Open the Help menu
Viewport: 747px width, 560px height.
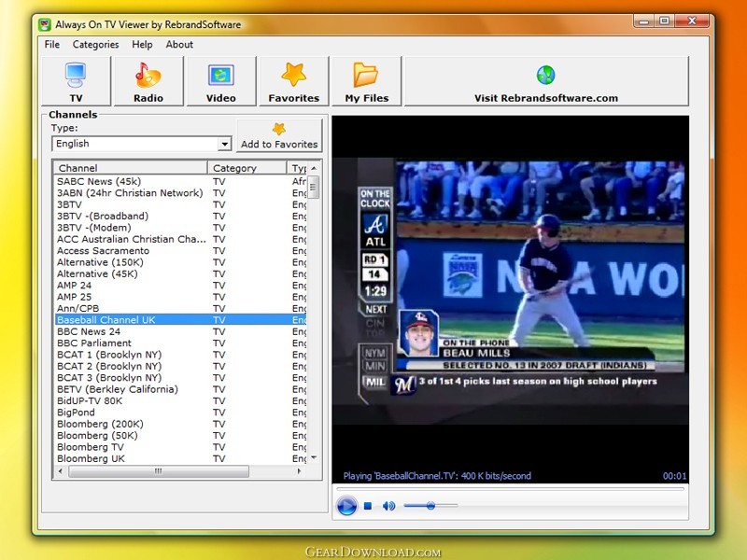click(142, 44)
